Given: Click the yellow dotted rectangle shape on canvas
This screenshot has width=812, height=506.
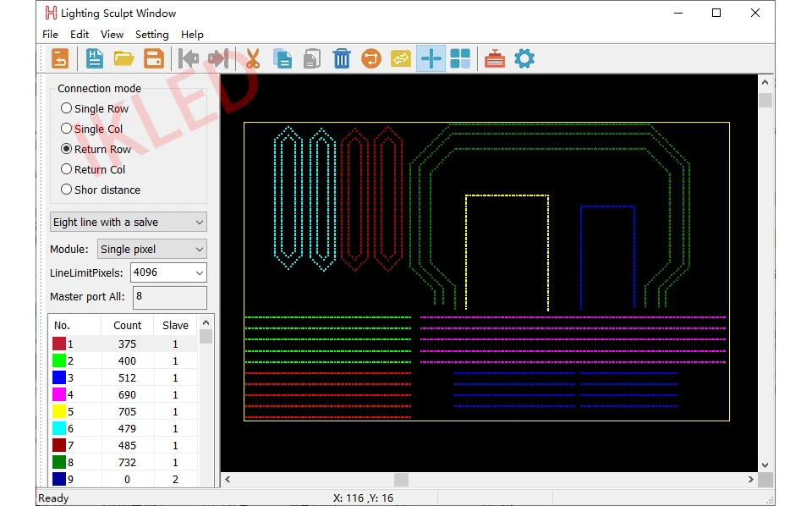Looking at the screenshot, I should point(507,252).
